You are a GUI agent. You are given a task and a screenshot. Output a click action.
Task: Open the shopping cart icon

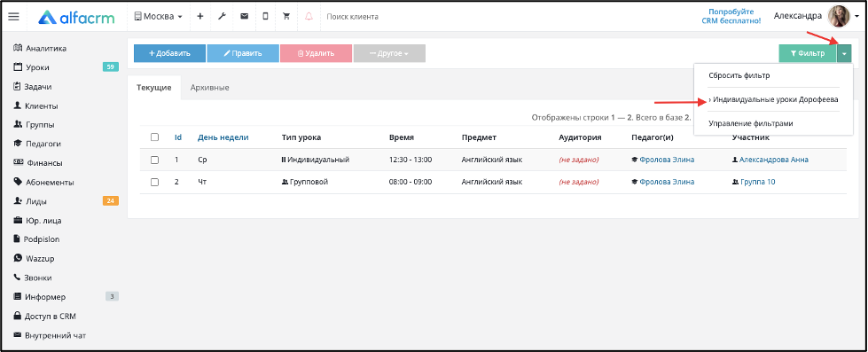(286, 17)
